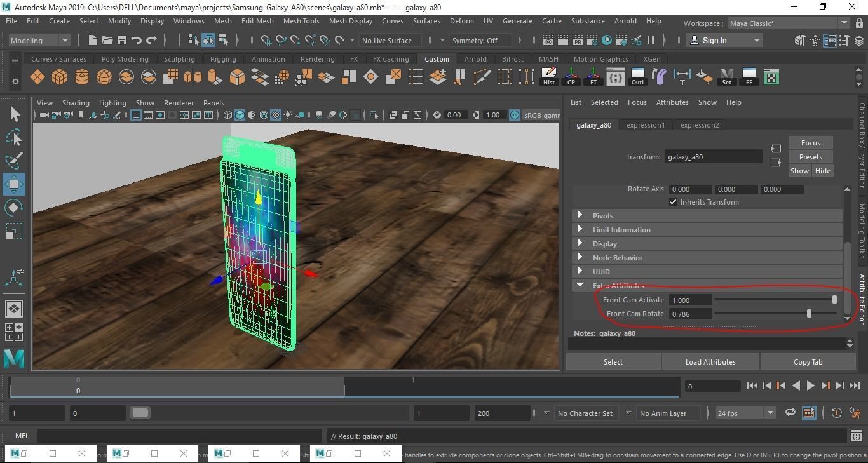This screenshot has height=463, width=868.
Task: Pick the Rotate tool in toolbox
Action: click(x=14, y=208)
